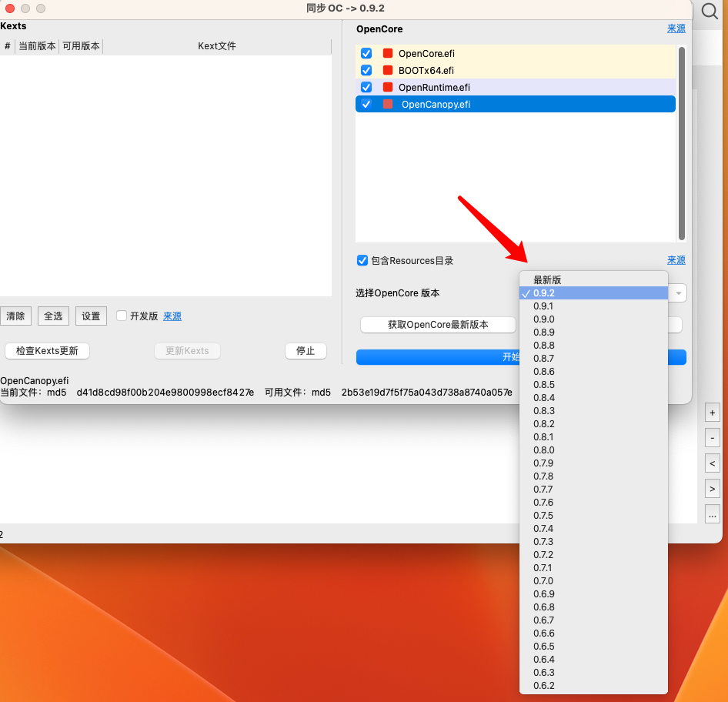Open the 设置 button
Image resolution: width=728 pixels, height=702 pixels.
click(91, 316)
